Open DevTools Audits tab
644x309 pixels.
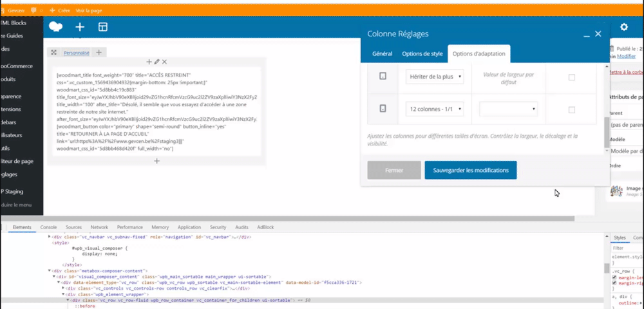click(241, 227)
